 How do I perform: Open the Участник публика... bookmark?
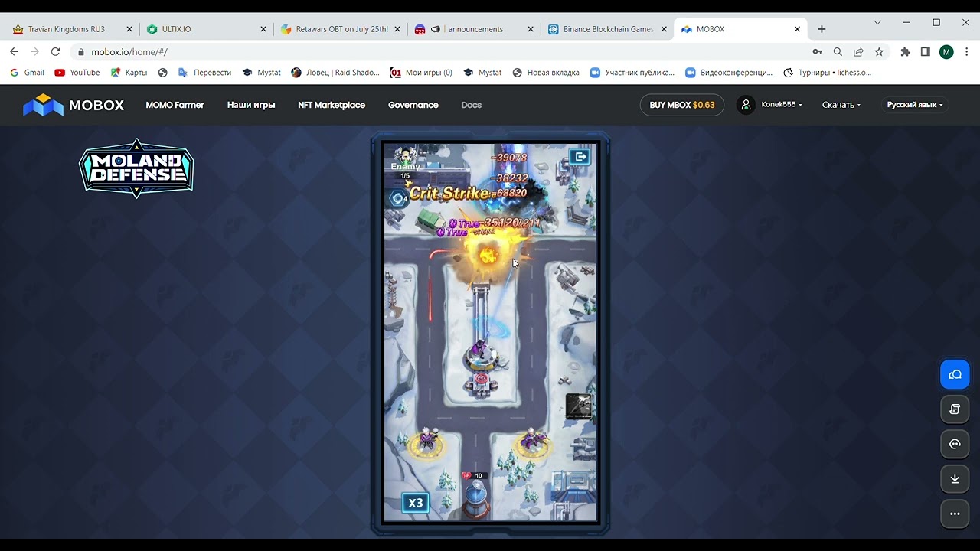(x=632, y=73)
